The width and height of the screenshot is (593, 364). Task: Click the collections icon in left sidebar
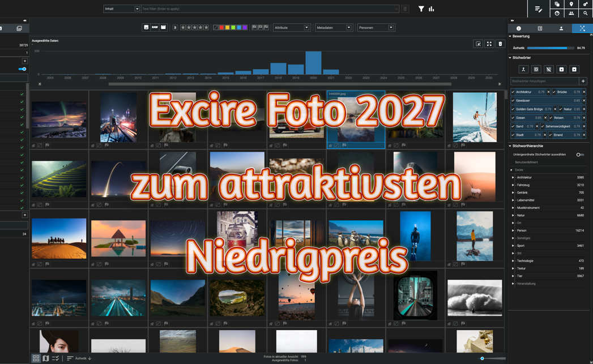pyautogui.click(x=19, y=28)
